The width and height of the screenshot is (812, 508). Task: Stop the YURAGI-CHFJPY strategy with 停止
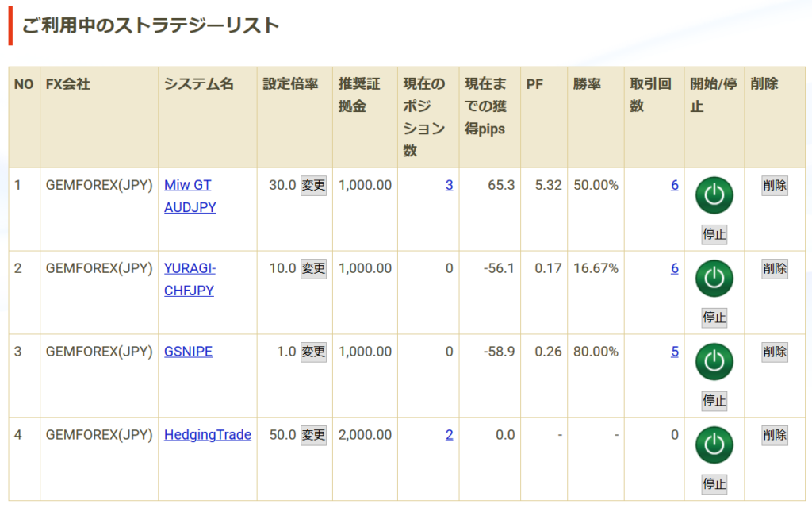714,317
